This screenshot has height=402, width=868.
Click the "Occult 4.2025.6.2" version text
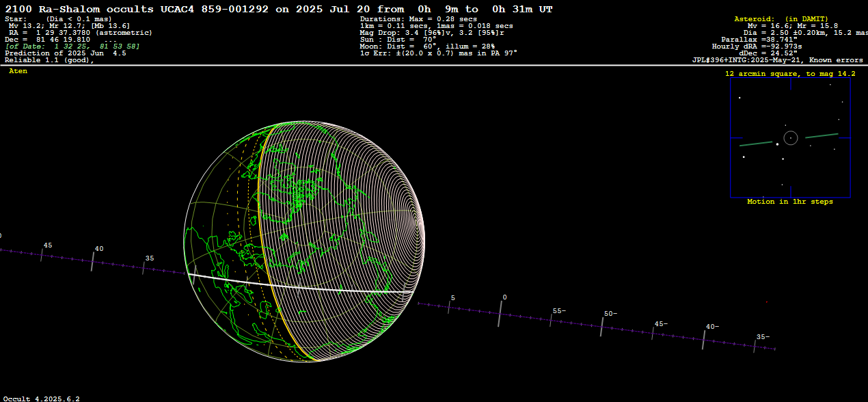coord(41,398)
